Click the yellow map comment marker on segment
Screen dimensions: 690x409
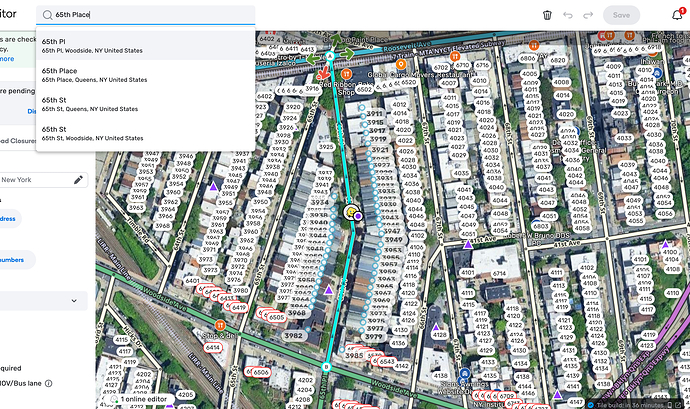(x=351, y=212)
